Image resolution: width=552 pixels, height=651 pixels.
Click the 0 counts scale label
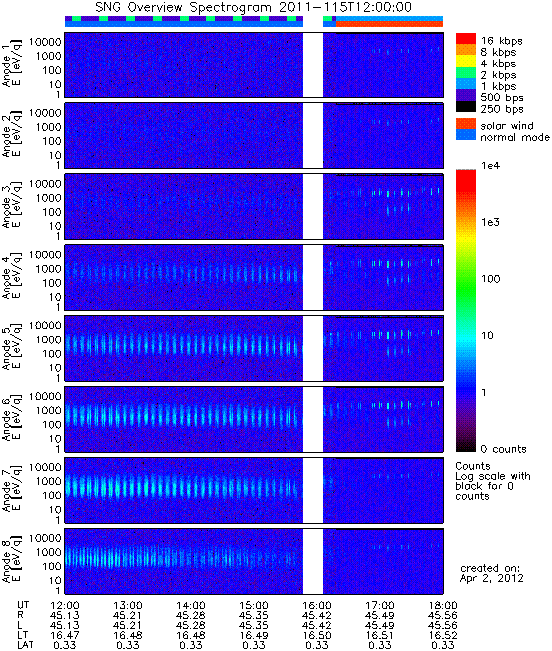(x=503, y=449)
